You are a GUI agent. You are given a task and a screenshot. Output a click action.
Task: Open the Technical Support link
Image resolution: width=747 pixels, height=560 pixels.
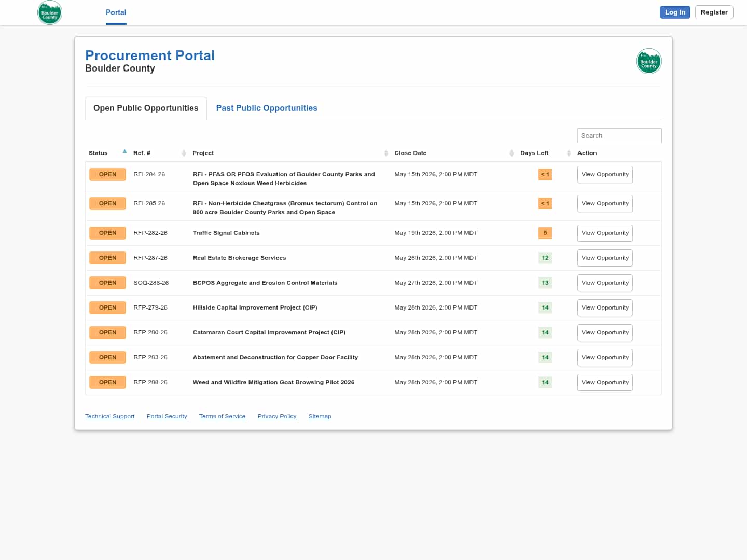pos(109,416)
